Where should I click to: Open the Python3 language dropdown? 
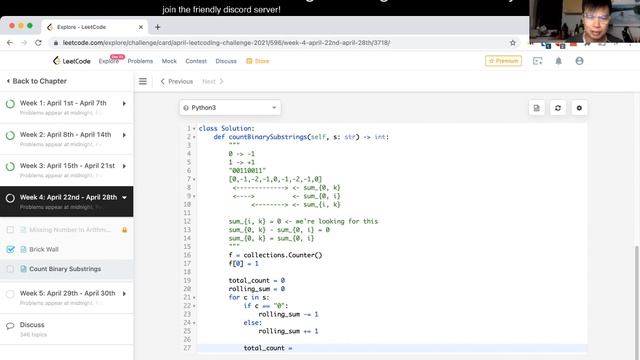coord(230,108)
